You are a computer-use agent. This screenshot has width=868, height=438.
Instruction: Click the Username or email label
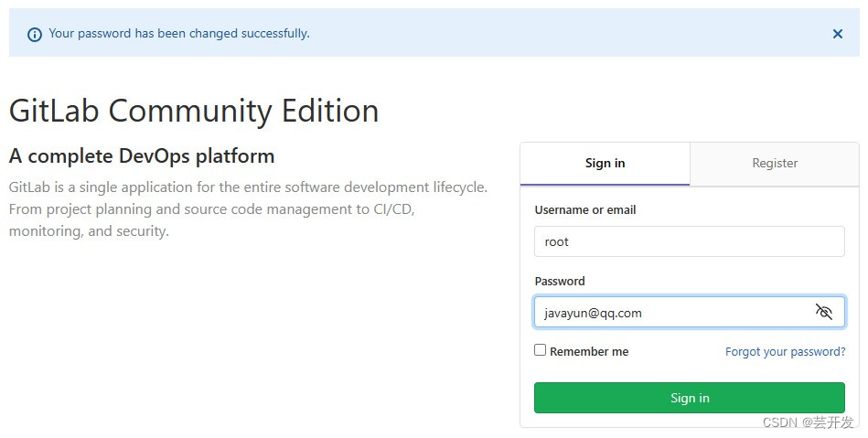(x=585, y=210)
